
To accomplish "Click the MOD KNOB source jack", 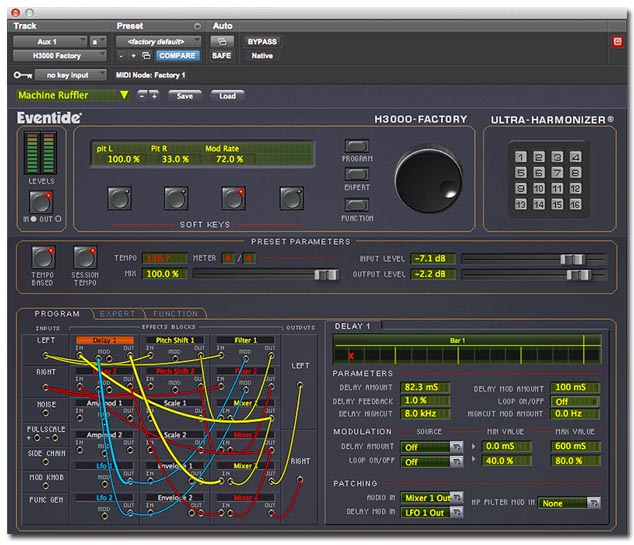I will coord(46,486).
